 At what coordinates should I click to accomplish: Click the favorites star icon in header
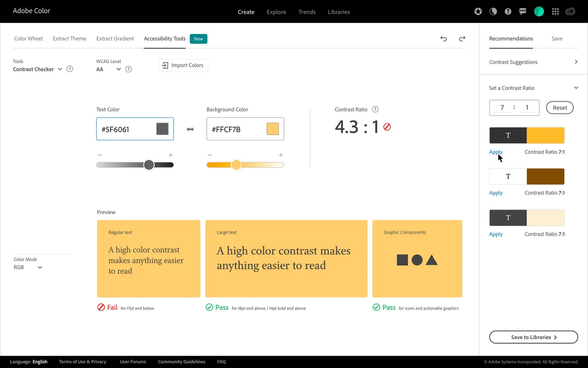(x=478, y=11)
